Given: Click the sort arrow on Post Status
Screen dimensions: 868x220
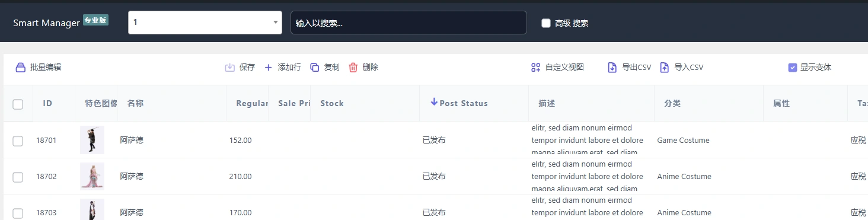Looking at the screenshot, I should 434,103.
